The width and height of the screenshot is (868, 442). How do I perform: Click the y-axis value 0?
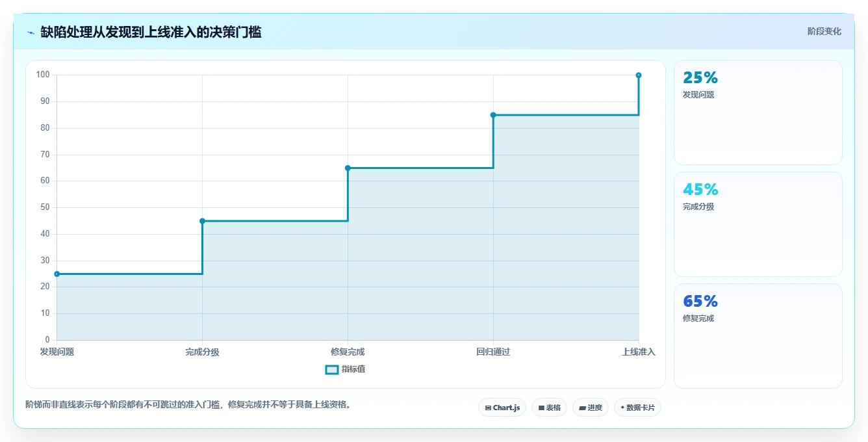click(47, 340)
